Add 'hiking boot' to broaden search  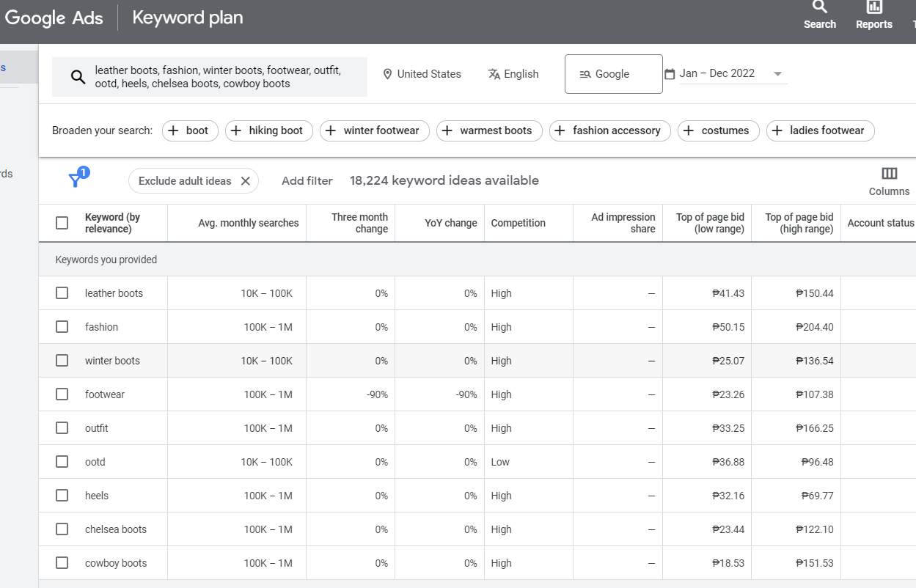pos(269,131)
